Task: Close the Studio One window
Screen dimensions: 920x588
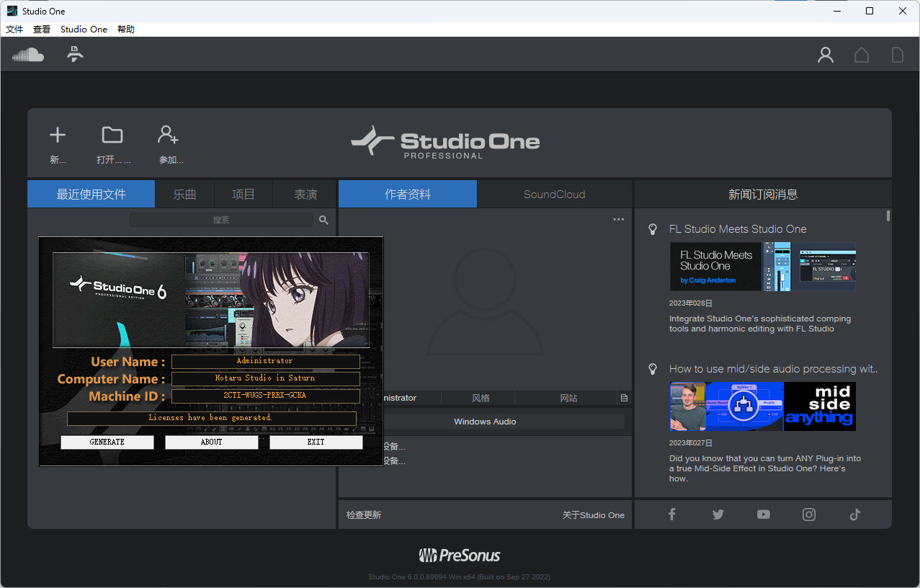Action: pos(903,11)
